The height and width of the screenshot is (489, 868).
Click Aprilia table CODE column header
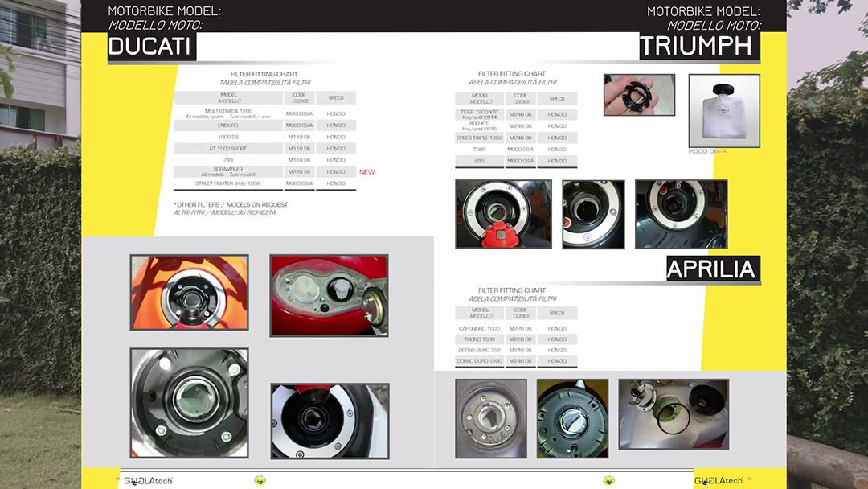pos(520,313)
